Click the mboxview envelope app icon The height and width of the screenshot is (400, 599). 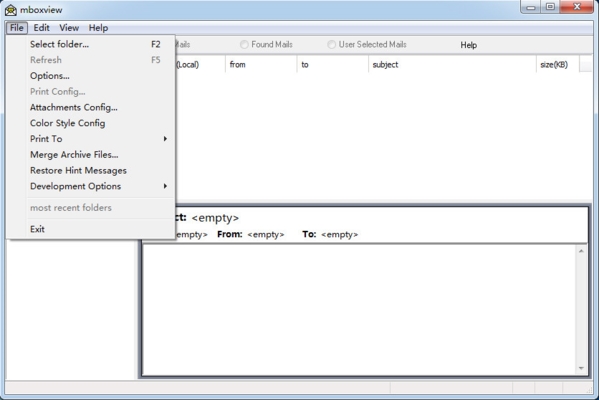tap(11, 10)
